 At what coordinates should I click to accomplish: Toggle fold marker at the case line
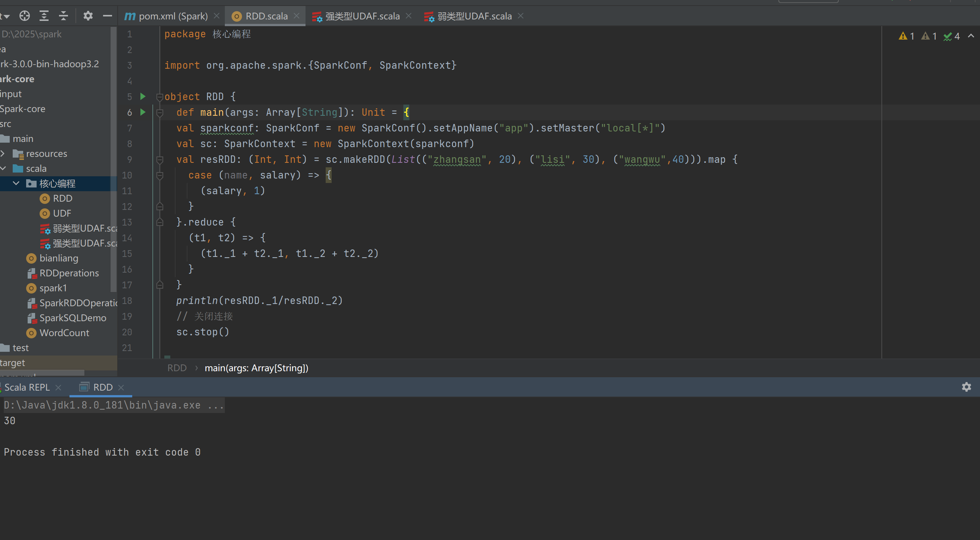(x=160, y=175)
